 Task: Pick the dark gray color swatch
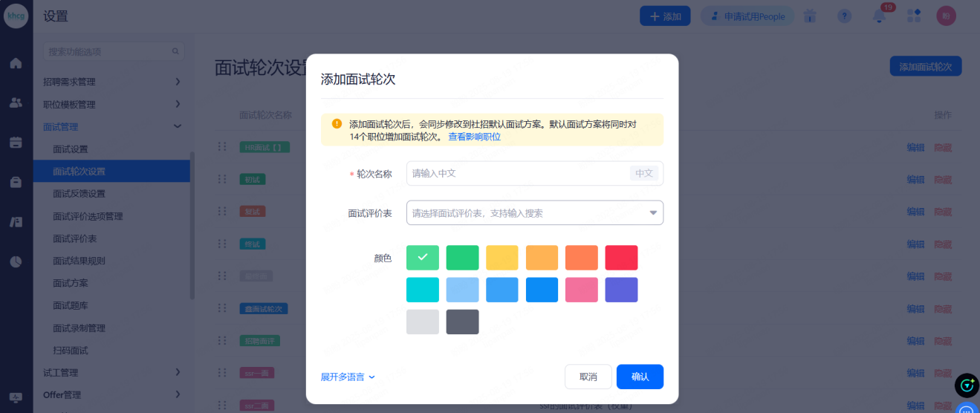click(x=462, y=322)
